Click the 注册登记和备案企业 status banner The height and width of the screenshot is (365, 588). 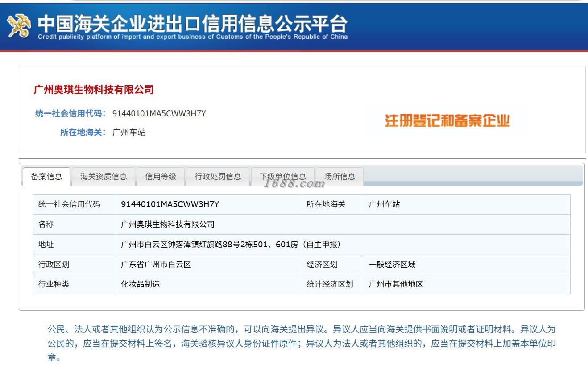click(447, 120)
